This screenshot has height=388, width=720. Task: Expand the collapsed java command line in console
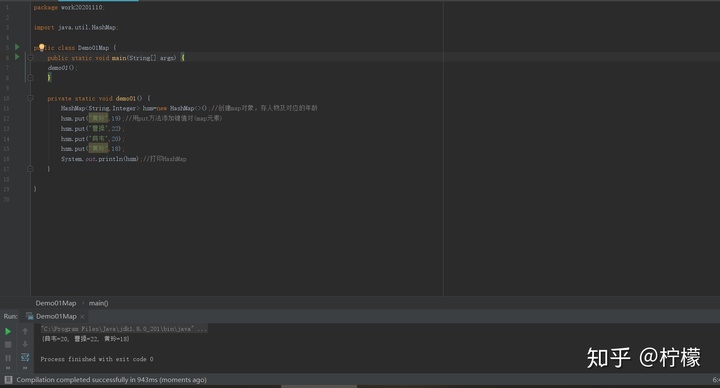click(x=124, y=329)
